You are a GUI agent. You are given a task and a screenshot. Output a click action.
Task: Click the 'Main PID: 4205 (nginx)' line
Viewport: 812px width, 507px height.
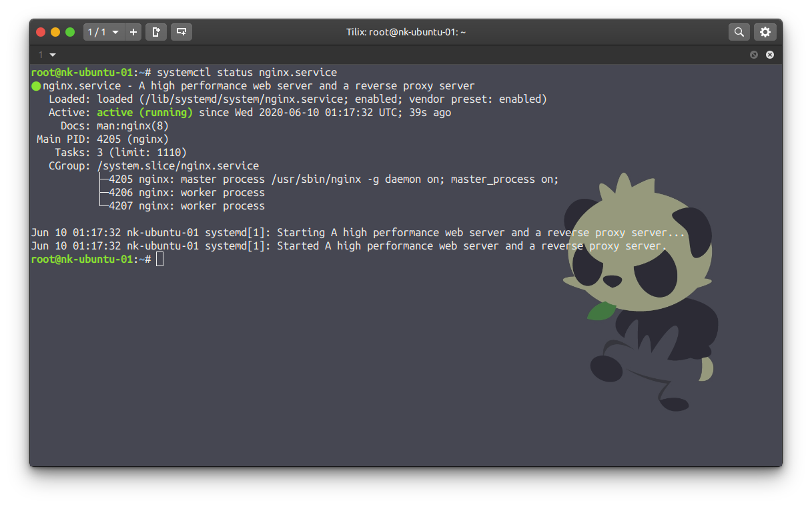103,139
